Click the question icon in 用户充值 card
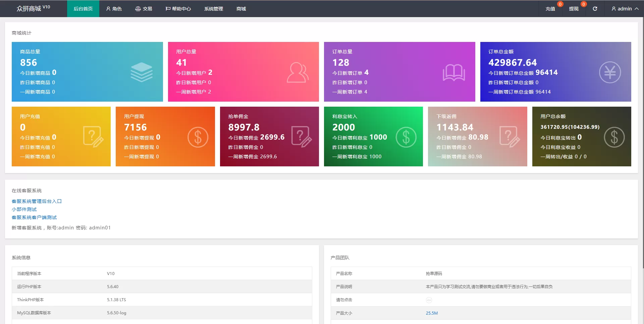This screenshot has width=644, height=324. tap(93, 137)
